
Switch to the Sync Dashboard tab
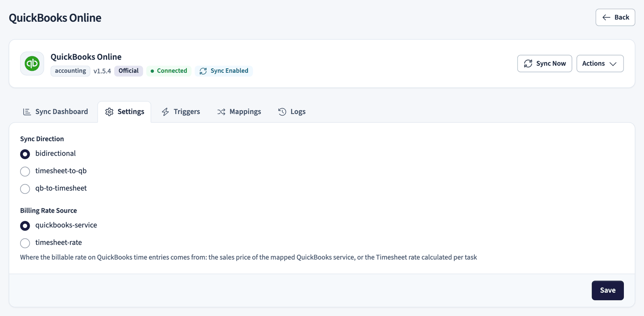click(x=56, y=112)
